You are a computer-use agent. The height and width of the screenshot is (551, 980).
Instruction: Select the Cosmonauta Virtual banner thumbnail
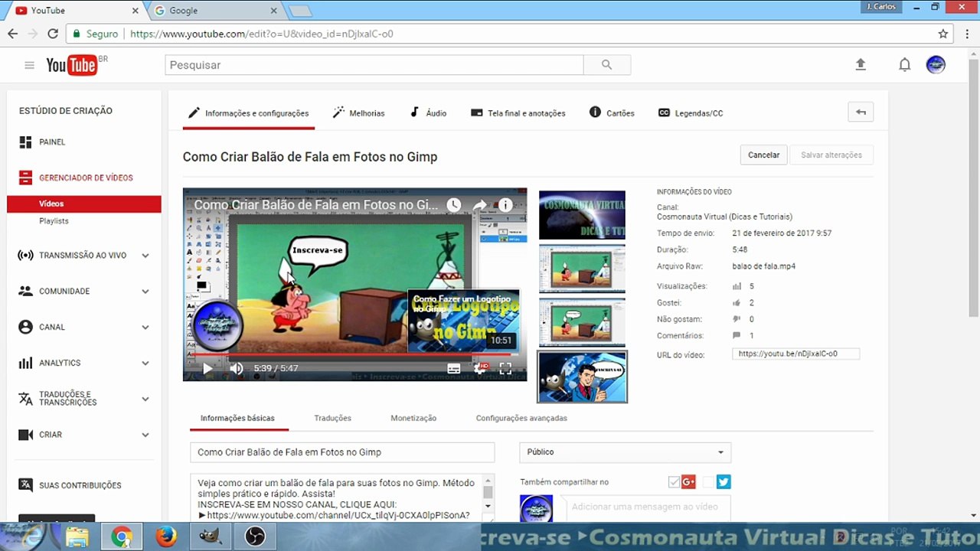[582, 215]
